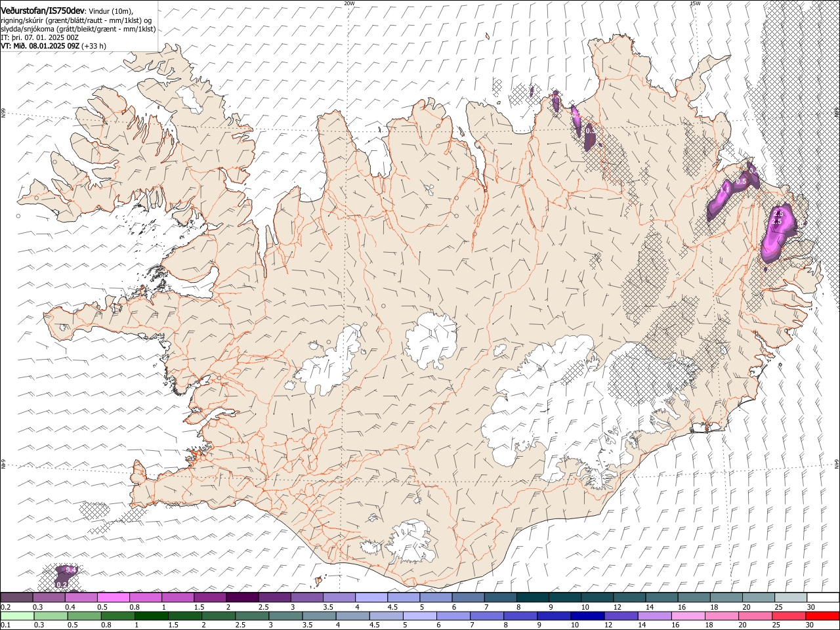Viewport: 840px width, 630px height.
Task: Click the bright pink snow swatch between 0.5 and 0.8
Action: pyautogui.click(x=113, y=597)
